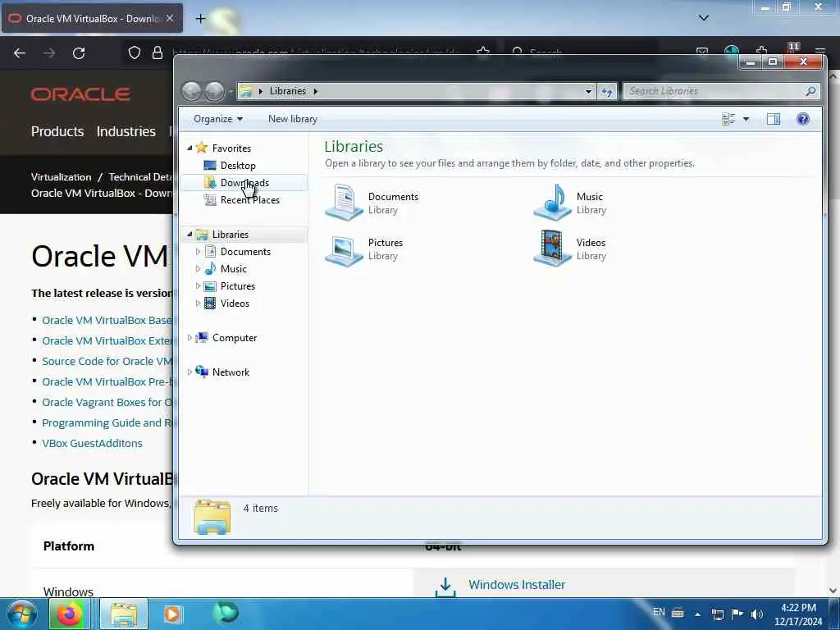The image size is (840, 630).
Task: Click Libraries in address bar breadcrumb
Action: coord(288,91)
